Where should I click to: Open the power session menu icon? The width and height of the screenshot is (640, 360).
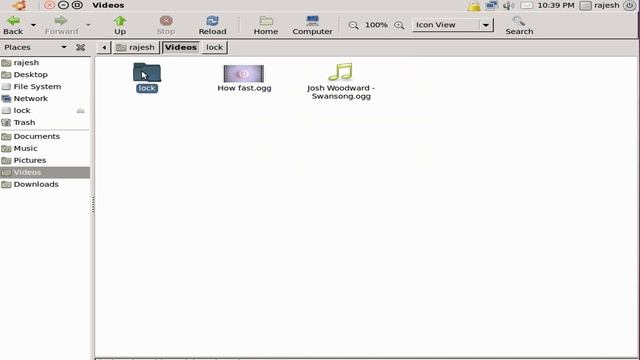click(x=629, y=5)
